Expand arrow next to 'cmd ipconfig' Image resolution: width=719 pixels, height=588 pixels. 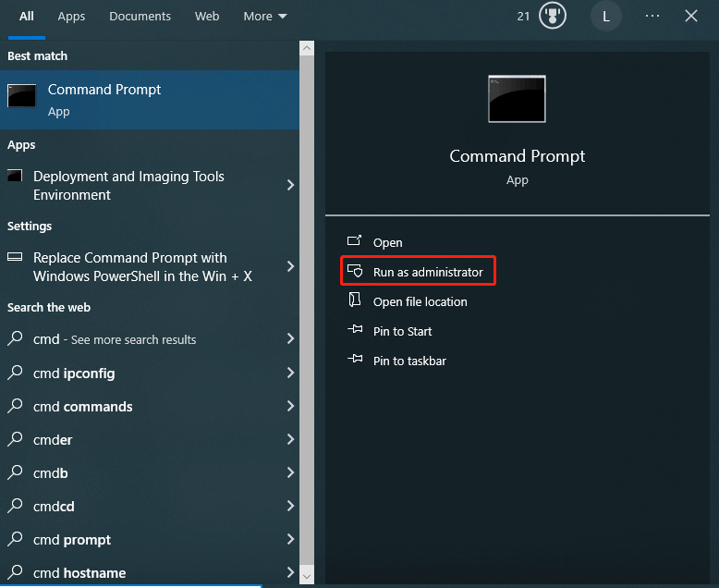(290, 373)
